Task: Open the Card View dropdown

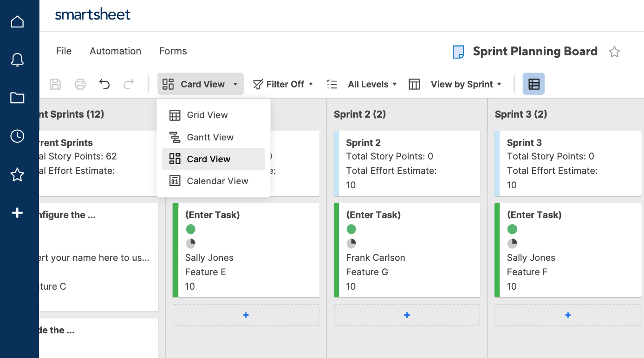Action: (x=200, y=84)
